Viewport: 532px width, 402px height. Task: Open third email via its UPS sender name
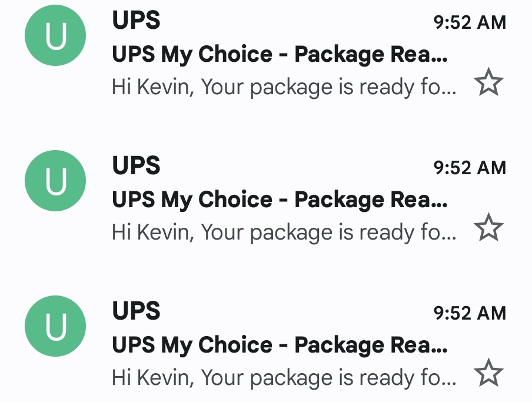tap(136, 310)
